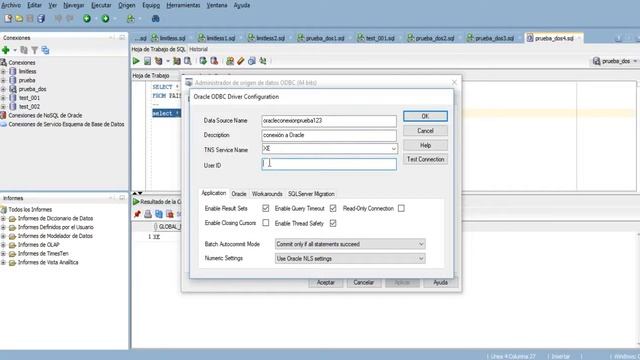Click the Autotrace icon in worksheet toolbar
The width and height of the screenshot is (640, 360).
177,61
